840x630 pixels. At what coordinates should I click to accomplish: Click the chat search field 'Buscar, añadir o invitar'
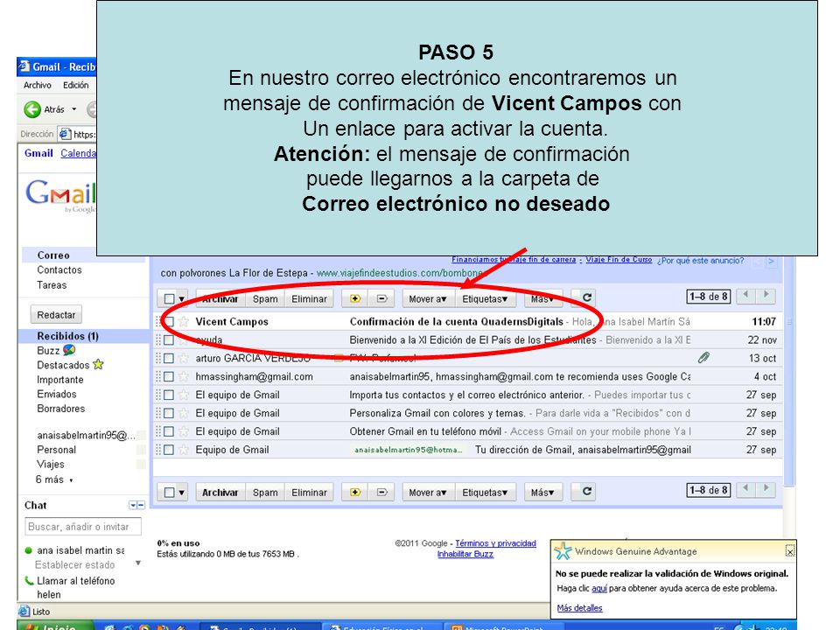(83, 527)
